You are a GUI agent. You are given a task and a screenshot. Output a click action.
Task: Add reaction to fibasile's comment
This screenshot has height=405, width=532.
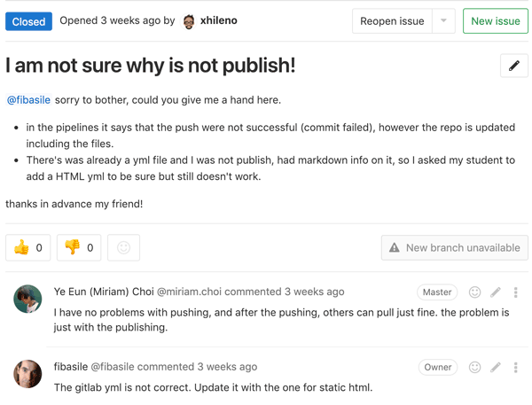pyautogui.click(x=474, y=367)
